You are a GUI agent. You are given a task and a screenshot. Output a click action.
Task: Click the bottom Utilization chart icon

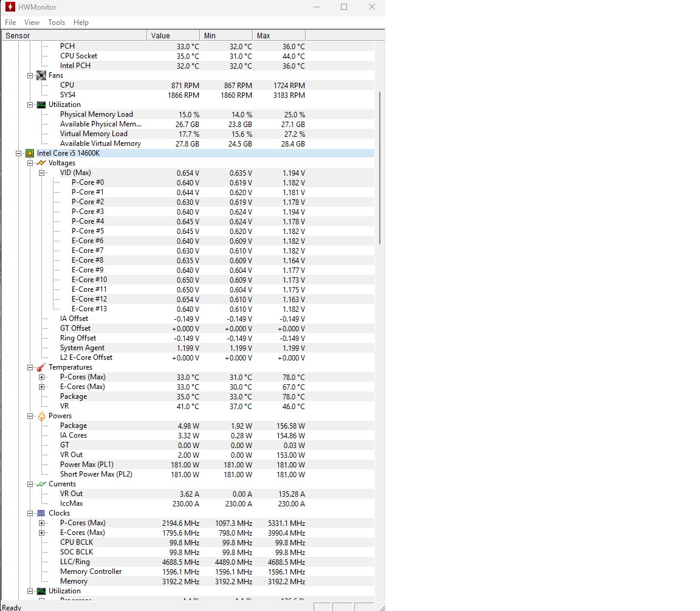(x=41, y=591)
